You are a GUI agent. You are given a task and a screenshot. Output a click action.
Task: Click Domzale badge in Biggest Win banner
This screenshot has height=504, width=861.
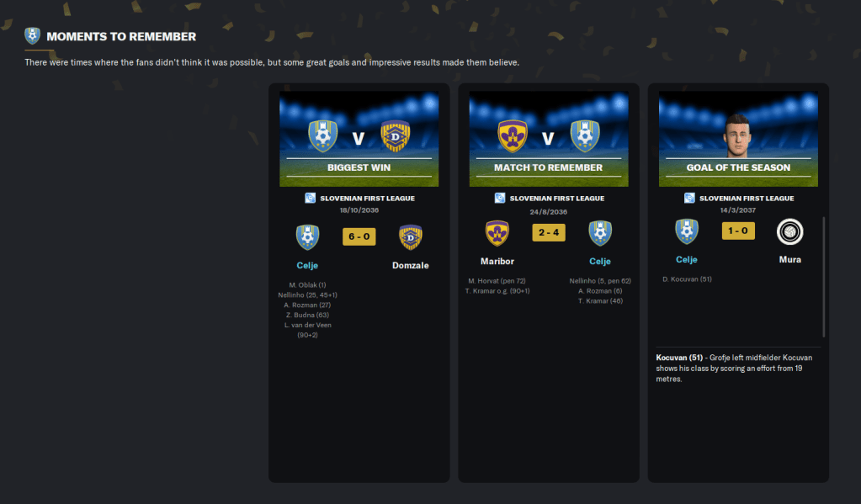click(396, 135)
